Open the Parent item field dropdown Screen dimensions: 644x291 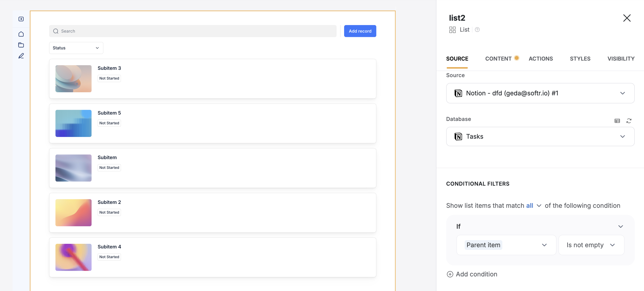pos(506,245)
